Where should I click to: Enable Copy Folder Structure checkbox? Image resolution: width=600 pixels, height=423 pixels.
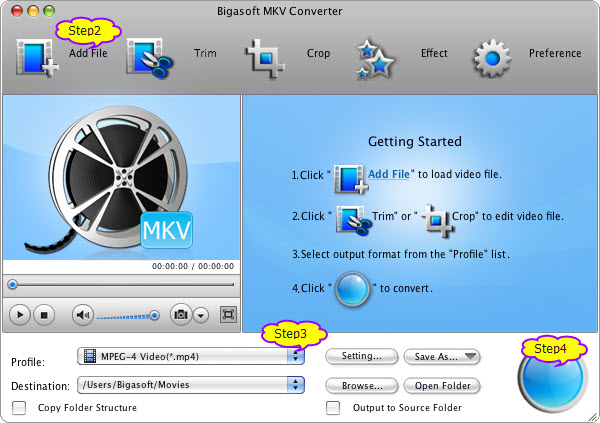19,408
